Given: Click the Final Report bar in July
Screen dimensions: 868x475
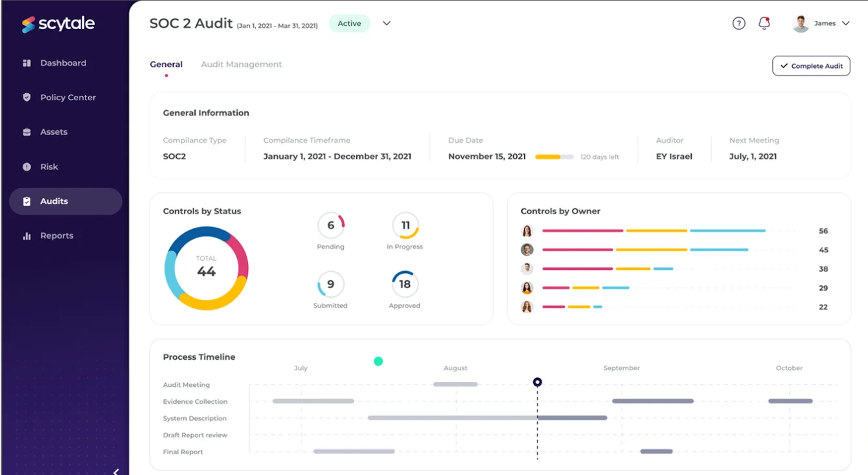Looking at the screenshot, I should [354, 451].
